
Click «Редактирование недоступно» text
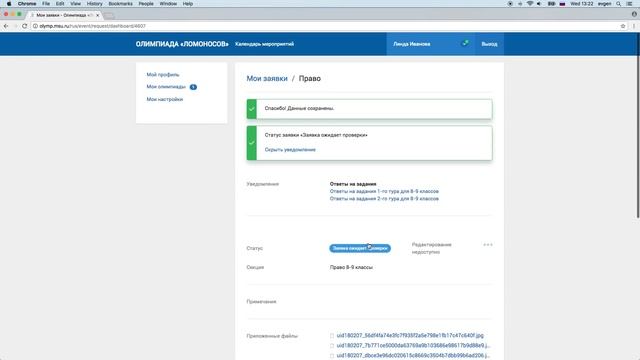click(x=431, y=248)
